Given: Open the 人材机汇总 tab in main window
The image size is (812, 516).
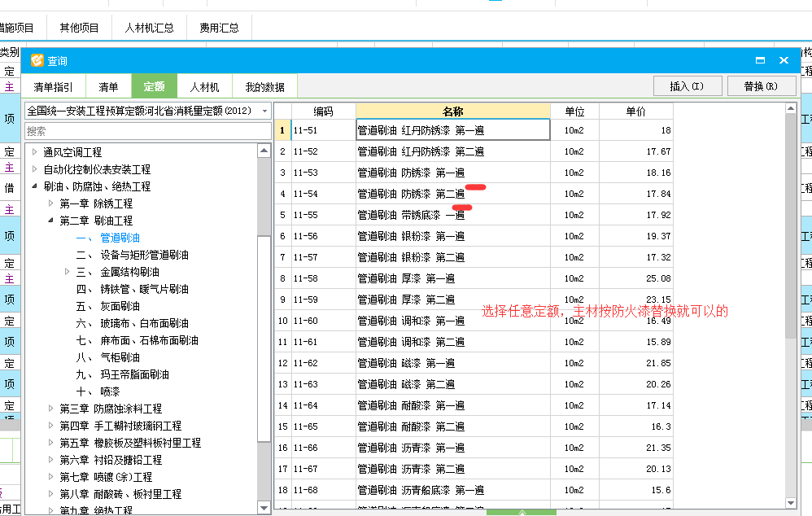Looking at the screenshot, I should [149, 28].
